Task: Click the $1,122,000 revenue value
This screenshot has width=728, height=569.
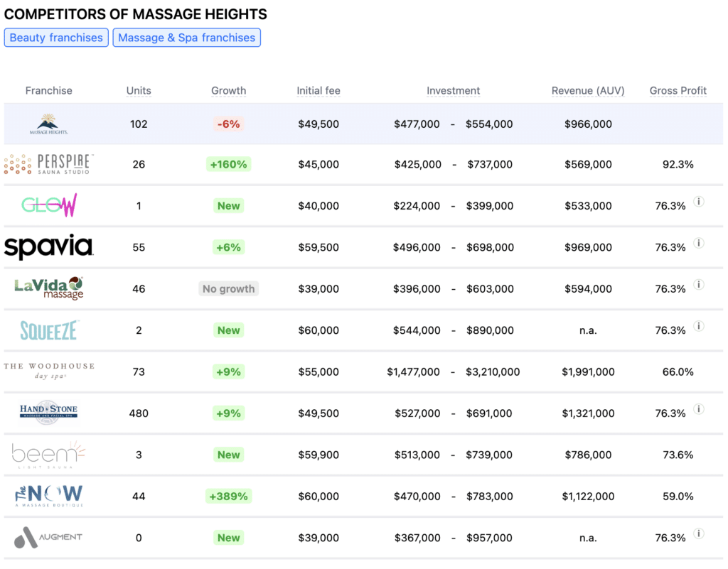Action: (588, 497)
